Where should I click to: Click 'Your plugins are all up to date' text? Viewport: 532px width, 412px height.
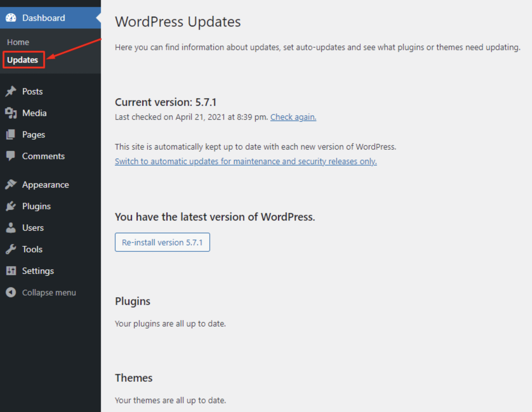(170, 324)
